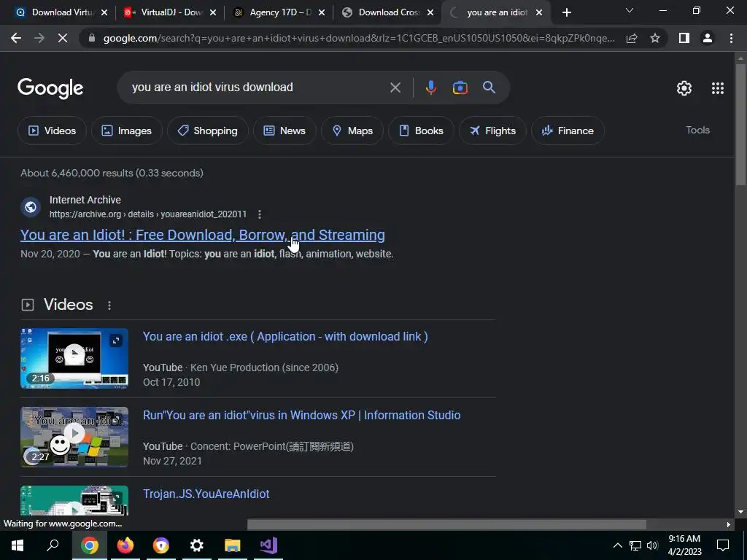
Task: Click the horizontal scrollbar right arrow
Action: [x=729, y=524]
